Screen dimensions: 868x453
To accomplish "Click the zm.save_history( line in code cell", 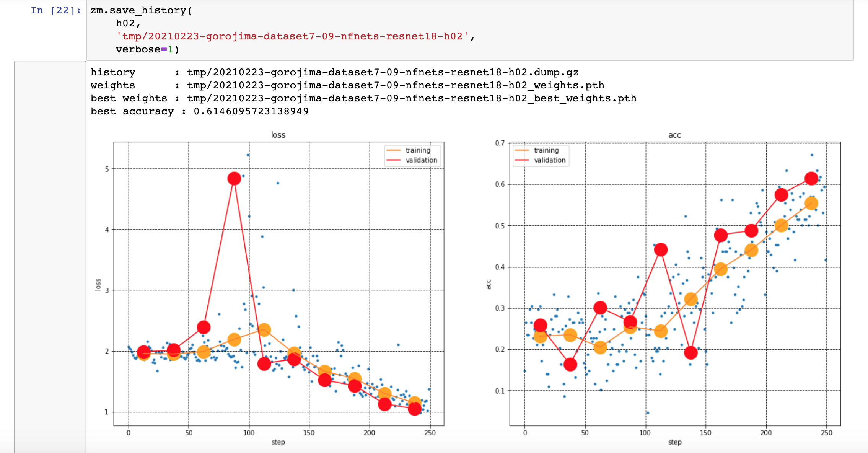I will click(141, 10).
